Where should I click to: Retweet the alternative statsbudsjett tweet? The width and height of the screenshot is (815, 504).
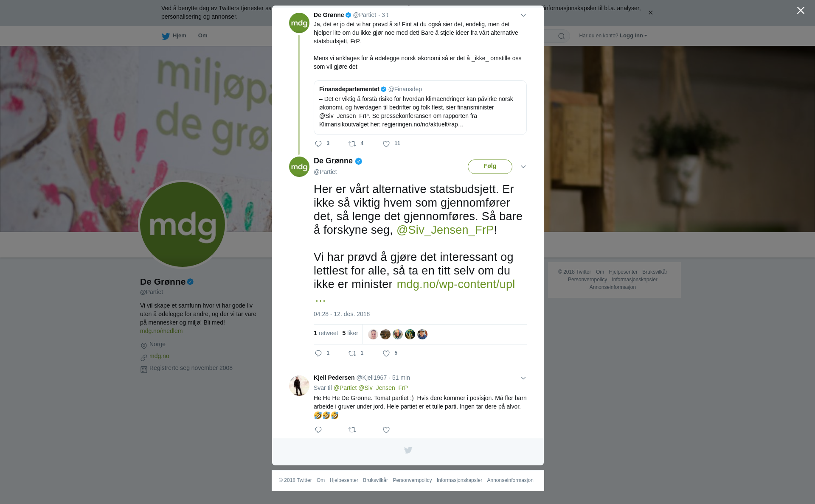[352, 354]
